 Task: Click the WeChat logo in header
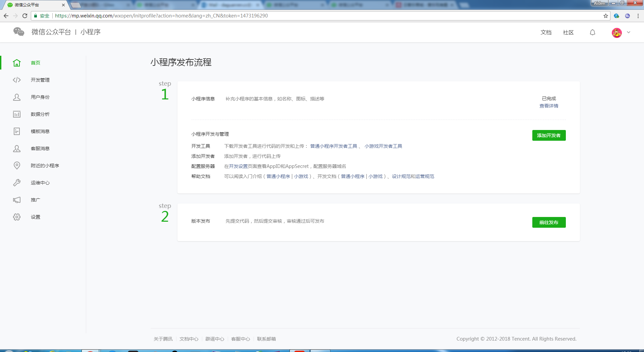[x=19, y=32]
